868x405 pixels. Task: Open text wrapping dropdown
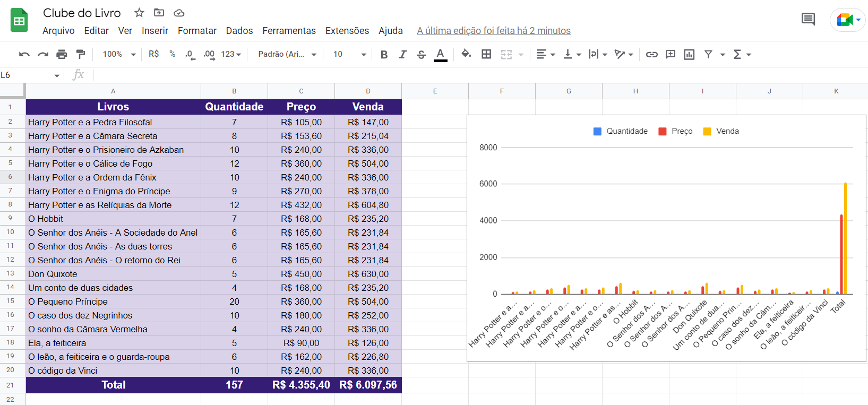[598, 54]
